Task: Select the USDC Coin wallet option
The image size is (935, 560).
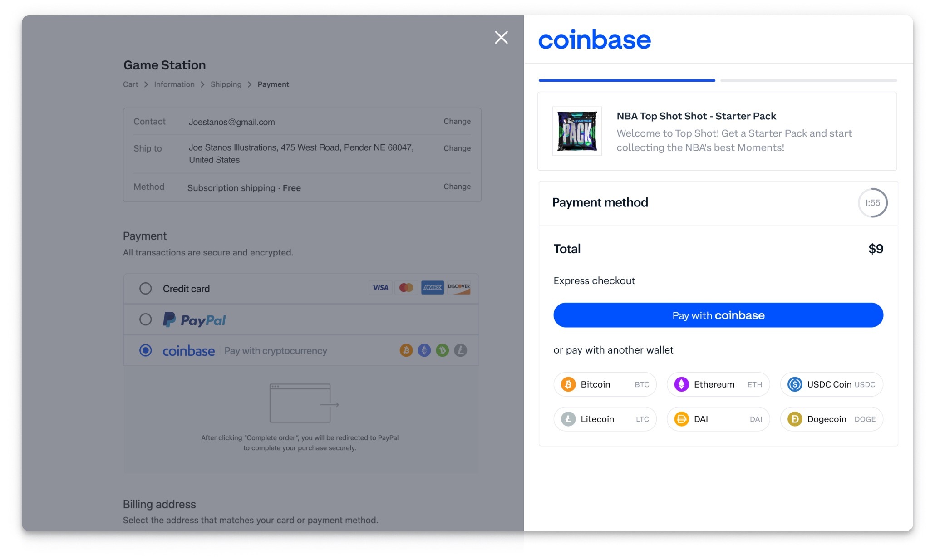Action: [x=832, y=384]
